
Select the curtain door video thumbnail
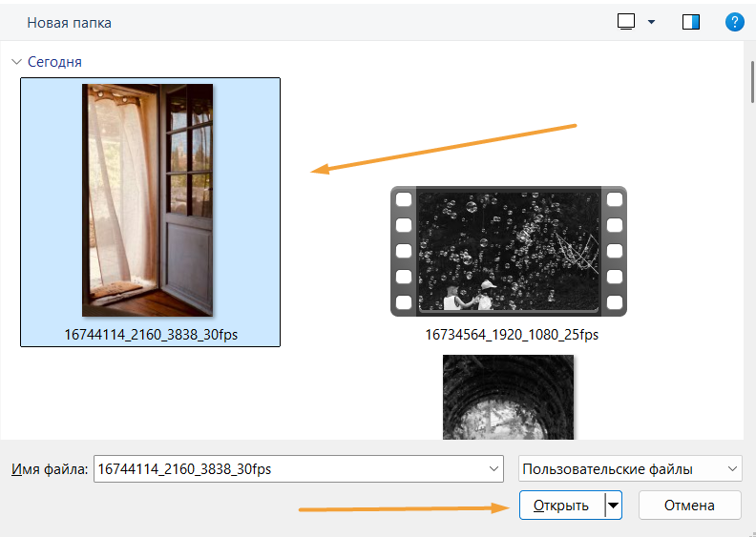point(148,200)
